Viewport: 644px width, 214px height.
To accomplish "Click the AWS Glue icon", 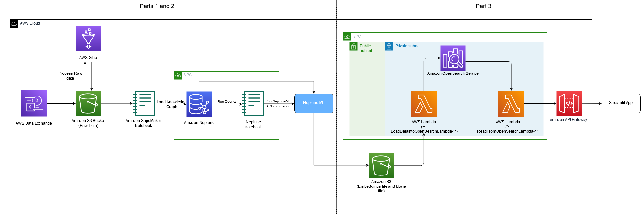I will pos(88,39).
